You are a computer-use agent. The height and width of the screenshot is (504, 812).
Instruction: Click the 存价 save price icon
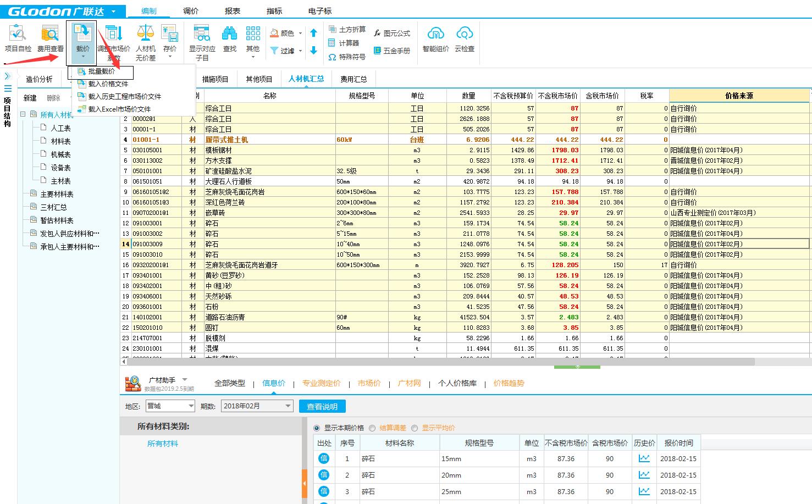(x=170, y=33)
